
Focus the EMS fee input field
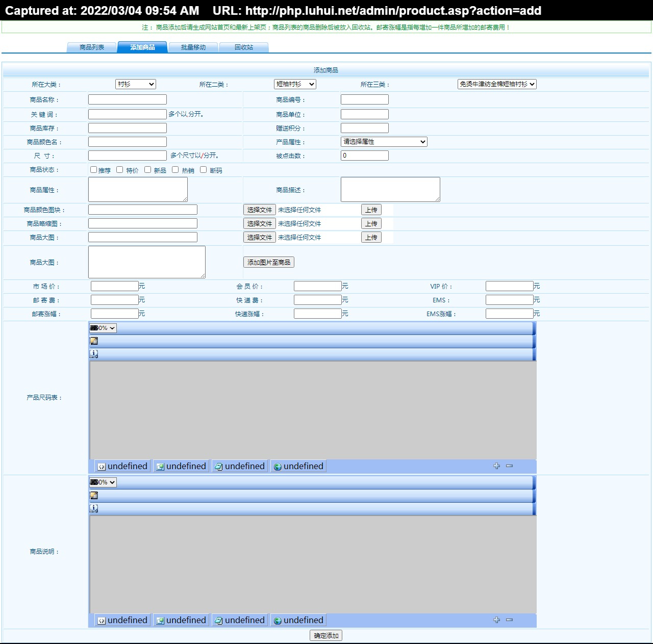tap(510, 300)
